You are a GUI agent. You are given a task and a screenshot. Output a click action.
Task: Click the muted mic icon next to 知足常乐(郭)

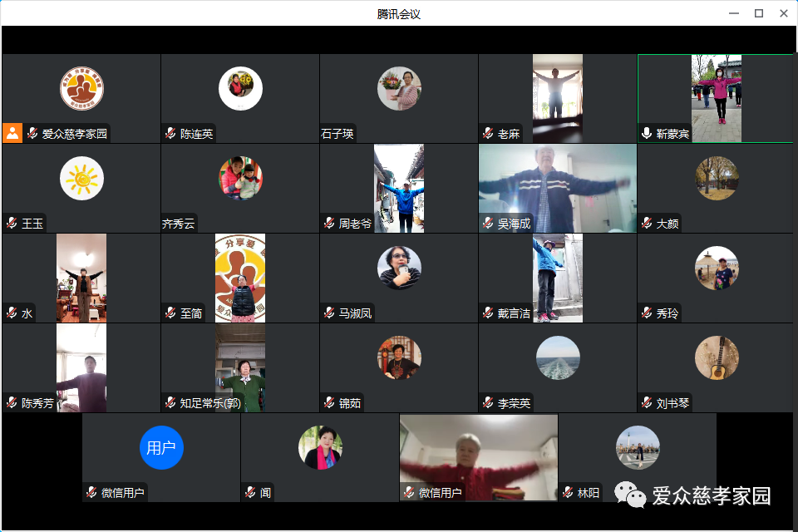170,403
